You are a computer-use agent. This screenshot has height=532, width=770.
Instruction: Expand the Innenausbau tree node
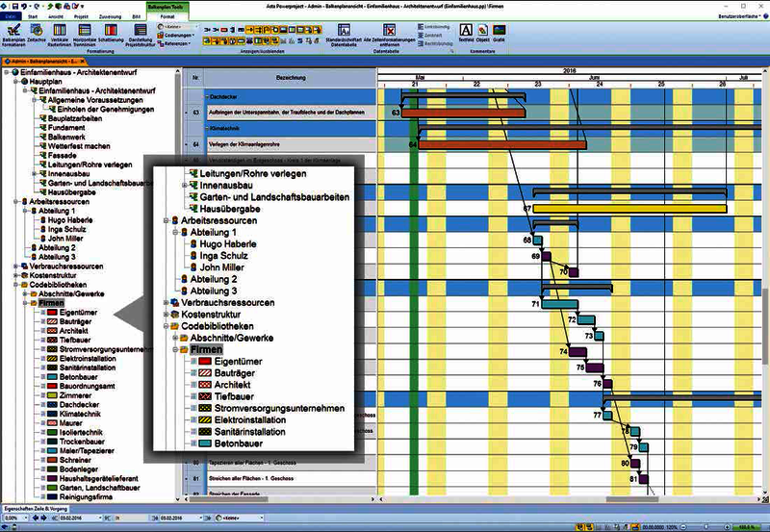35,174
